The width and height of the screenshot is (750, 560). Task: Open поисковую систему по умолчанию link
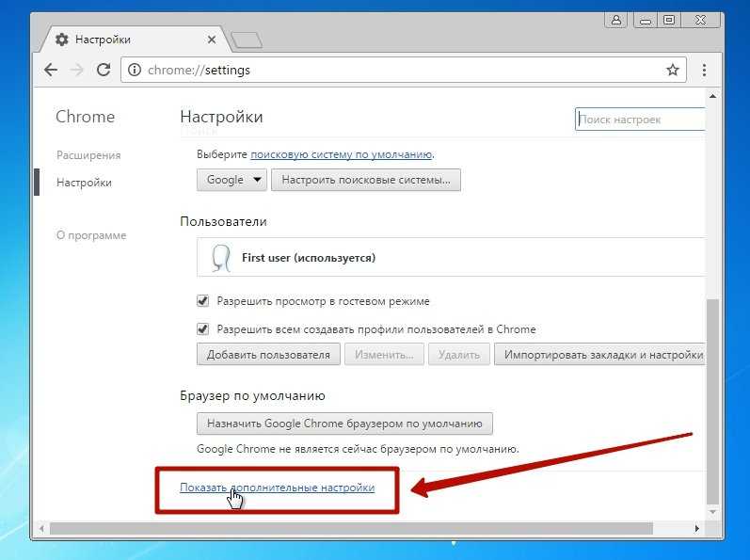pyautogui.click(x=342, y=154)
